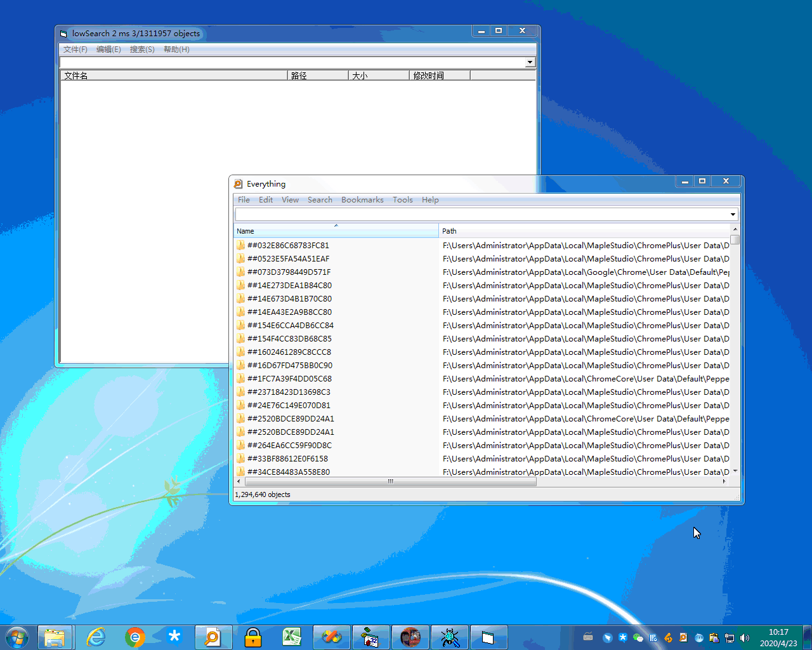The image size is (812, 650).
Task: Click the folder icon of ##073D3798449D571F
Action: coord(240,272)
